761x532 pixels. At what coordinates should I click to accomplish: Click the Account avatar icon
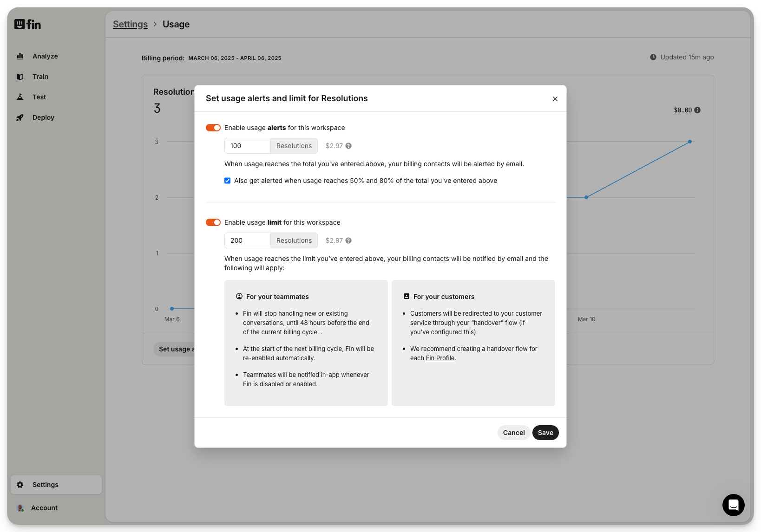click(x=20, y=508)
